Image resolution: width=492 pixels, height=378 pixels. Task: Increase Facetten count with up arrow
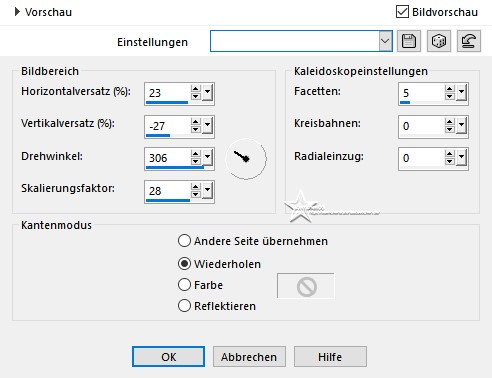(x=450, y=89)
